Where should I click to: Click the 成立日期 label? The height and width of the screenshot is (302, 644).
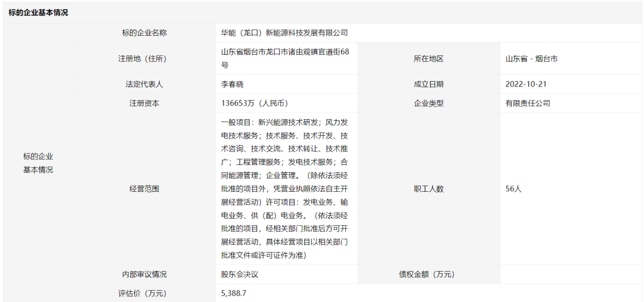[429, 84]
